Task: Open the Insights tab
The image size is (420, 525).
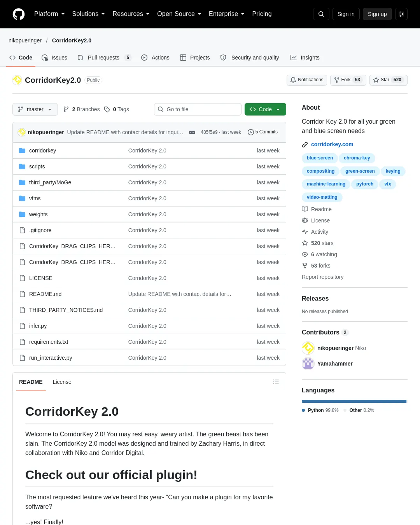Action: [x=305, y=58]
